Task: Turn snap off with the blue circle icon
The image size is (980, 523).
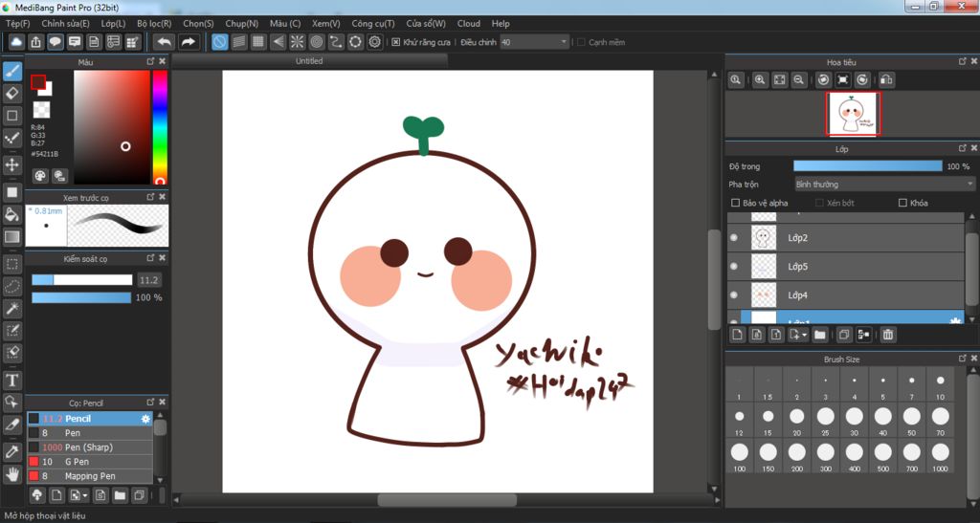Action: pos(219,42)
